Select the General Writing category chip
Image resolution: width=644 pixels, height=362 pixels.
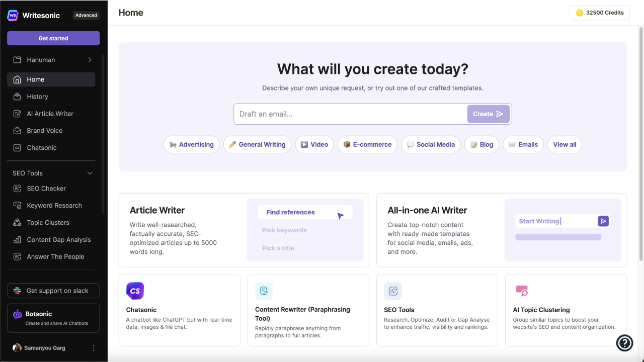pos(257,144)
